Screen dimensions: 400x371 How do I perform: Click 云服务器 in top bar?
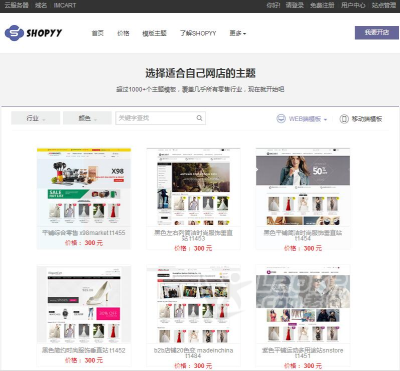tap(16, 5)
